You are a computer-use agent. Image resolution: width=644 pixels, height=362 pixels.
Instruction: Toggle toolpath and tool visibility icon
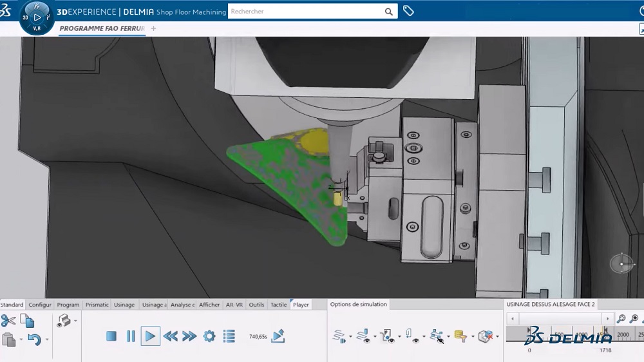click(x=364, y=336)
